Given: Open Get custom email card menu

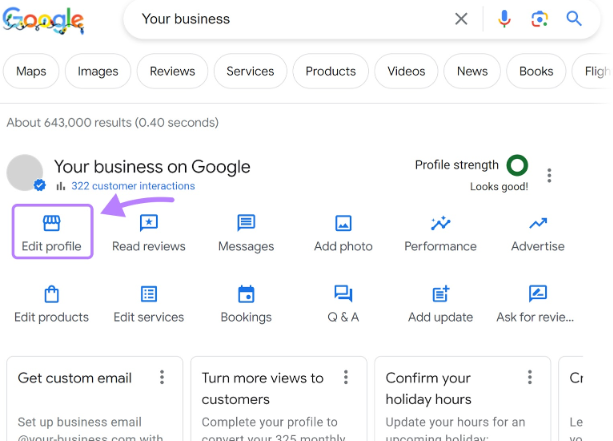Looking at the screenshot, I should pyautogui.click(x=162, y=377).
